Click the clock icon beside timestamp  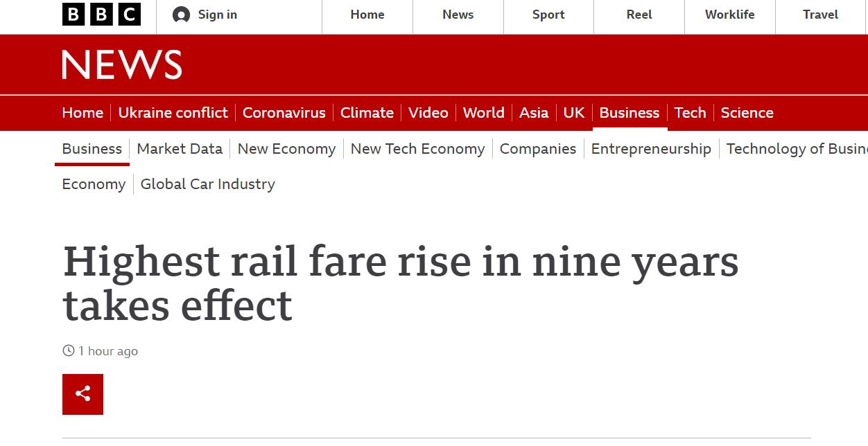click(68, 350)
